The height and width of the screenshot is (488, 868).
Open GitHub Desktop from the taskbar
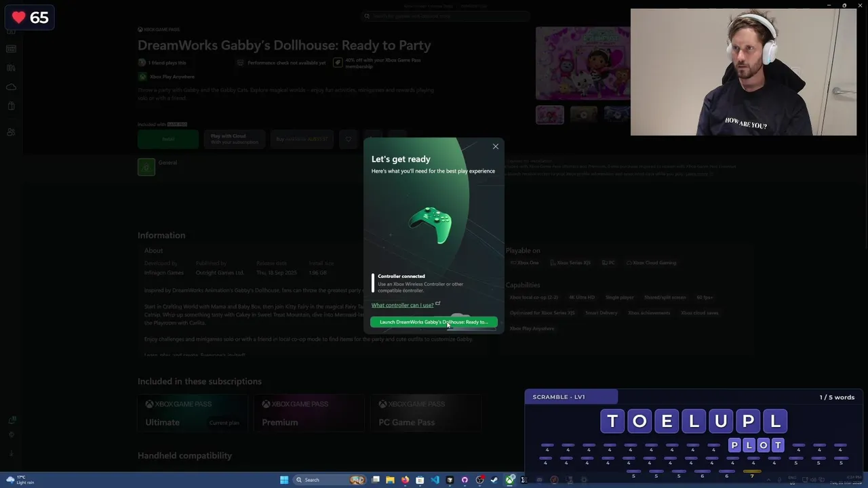tap(465, 480)
